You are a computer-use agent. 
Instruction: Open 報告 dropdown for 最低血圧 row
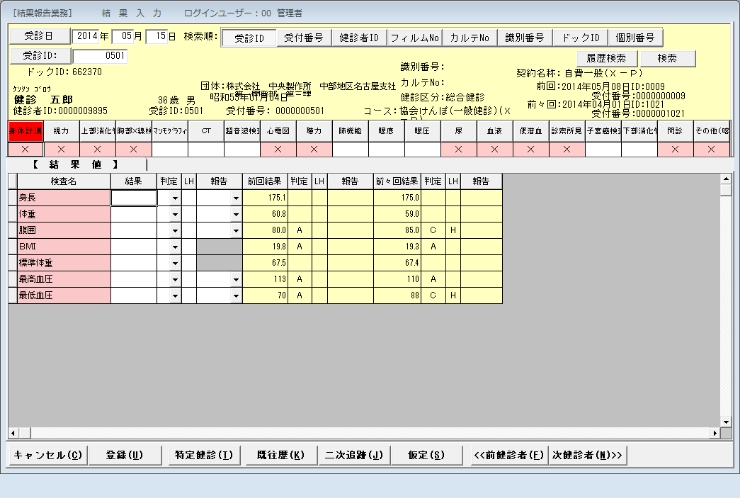coord(236,296)
